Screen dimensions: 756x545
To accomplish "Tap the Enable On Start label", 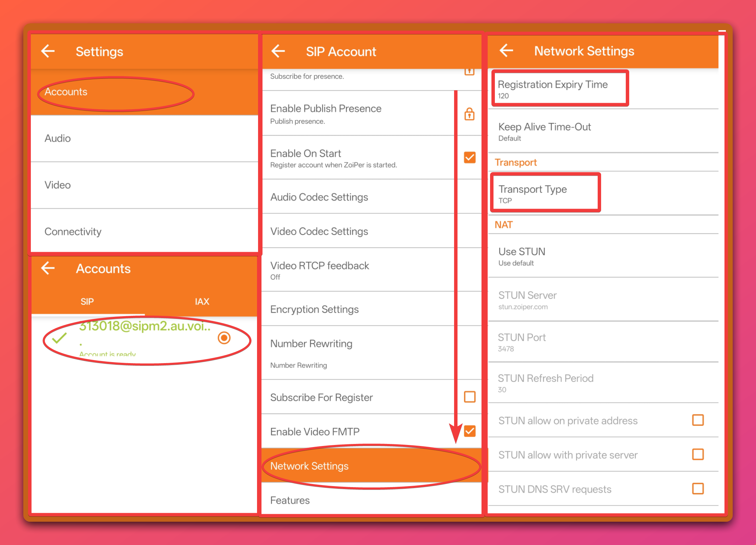I will 305,153.
